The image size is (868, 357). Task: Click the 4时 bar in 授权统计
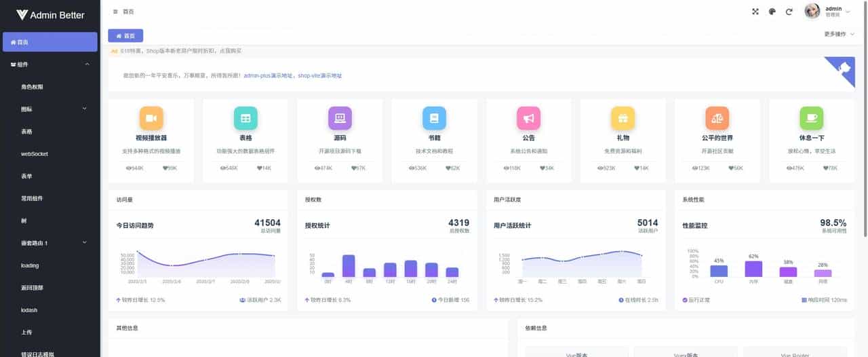[349, 265]
